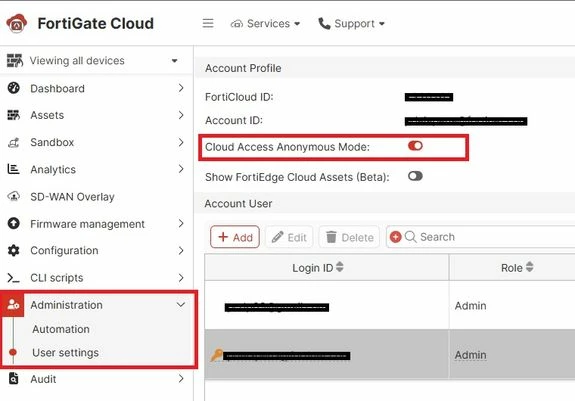575x401 pixels.
Task: Collapse the Administration section chevron
Action: [181, 305]
